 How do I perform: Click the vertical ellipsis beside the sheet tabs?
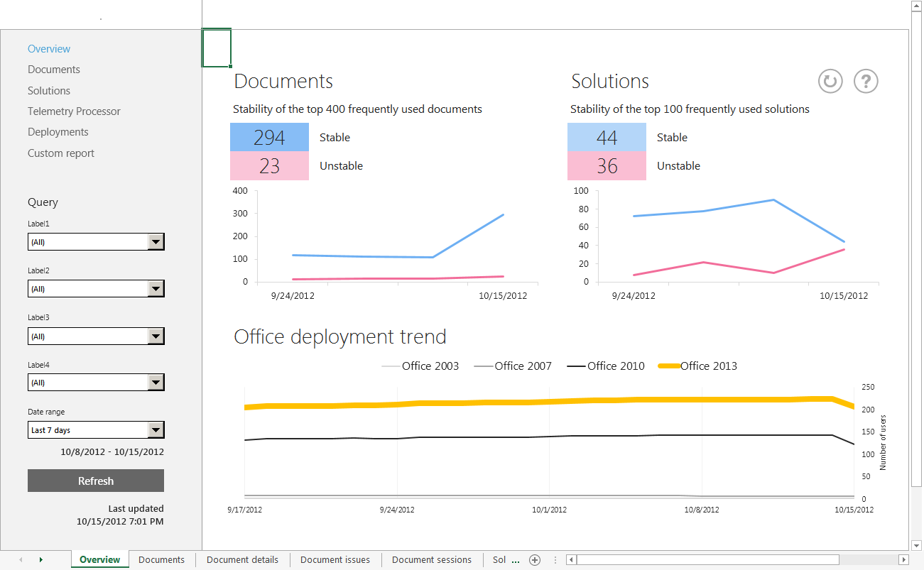coord(555,560)
